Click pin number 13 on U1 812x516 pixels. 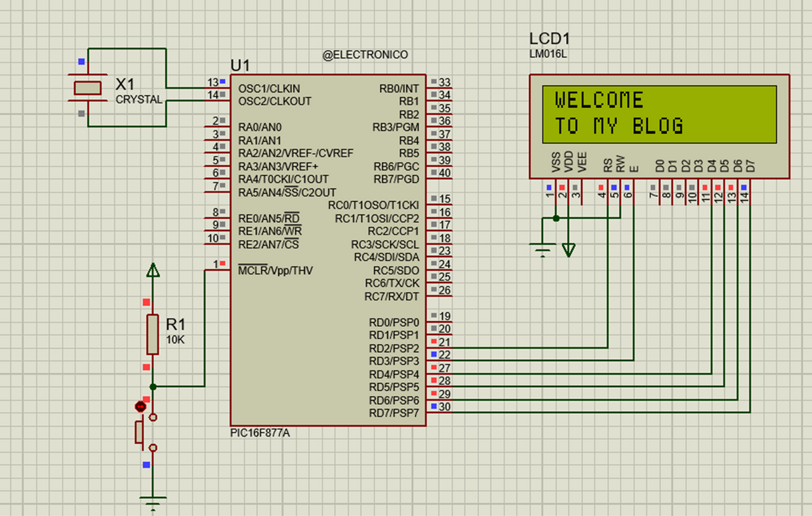coord(213,83)
